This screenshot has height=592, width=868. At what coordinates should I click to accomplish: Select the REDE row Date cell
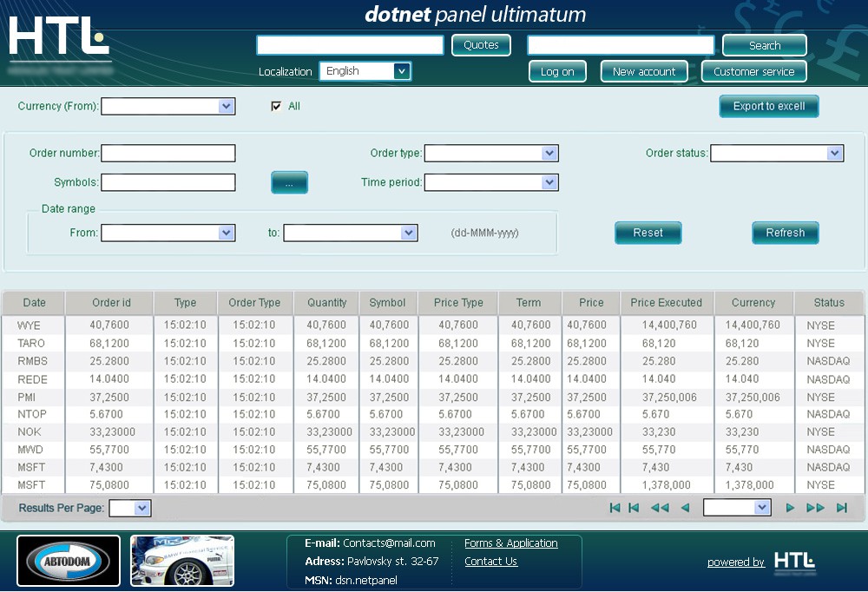(34, 379)
